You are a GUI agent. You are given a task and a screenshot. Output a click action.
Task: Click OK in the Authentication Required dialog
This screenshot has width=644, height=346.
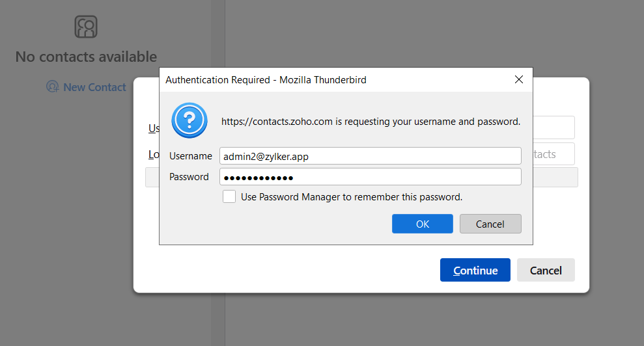(x=422, y=224)
